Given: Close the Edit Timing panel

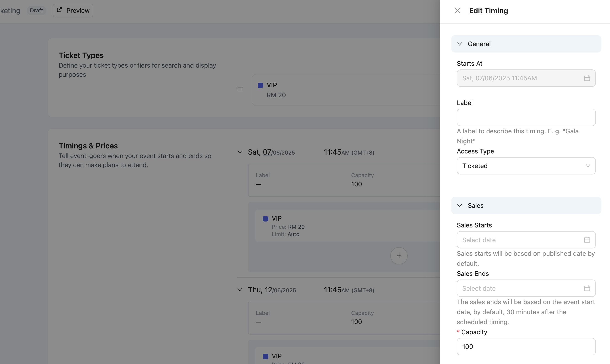Looking at the screenshot, I should click(x=457, y=11).
